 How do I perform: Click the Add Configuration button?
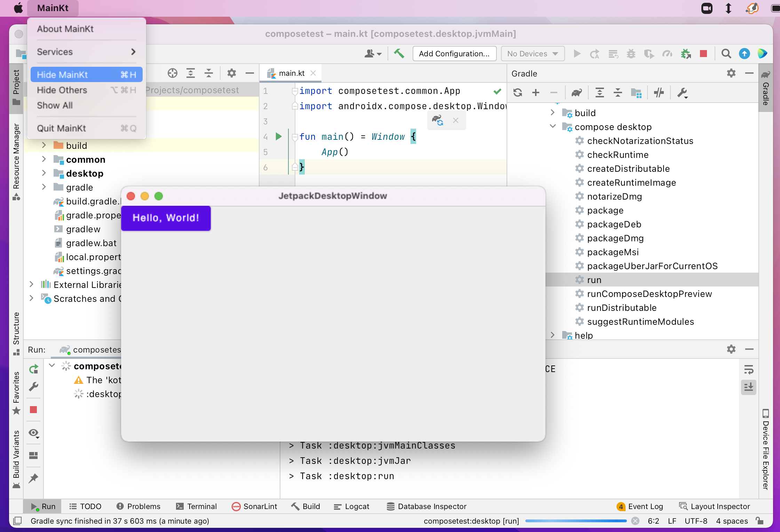(454, 54)
